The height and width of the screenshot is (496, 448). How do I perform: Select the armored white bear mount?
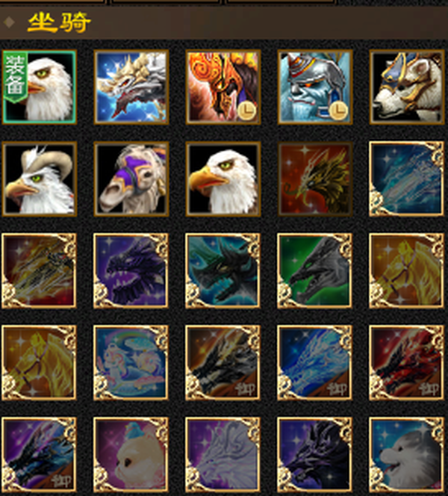[x=407, y=87]
